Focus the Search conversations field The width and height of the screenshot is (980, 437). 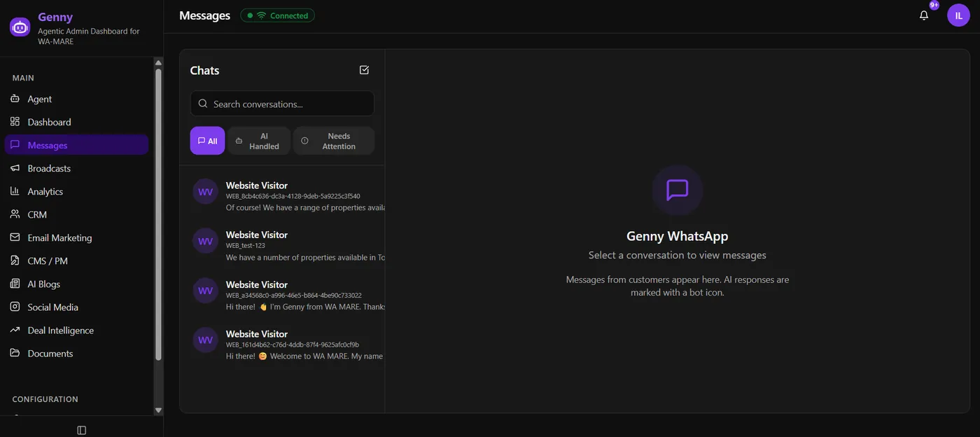[x=282, y=104]
